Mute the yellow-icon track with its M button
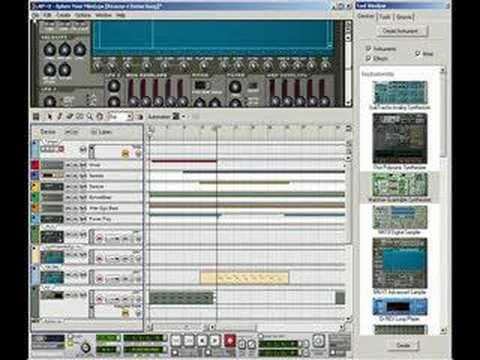 (68, 187)
